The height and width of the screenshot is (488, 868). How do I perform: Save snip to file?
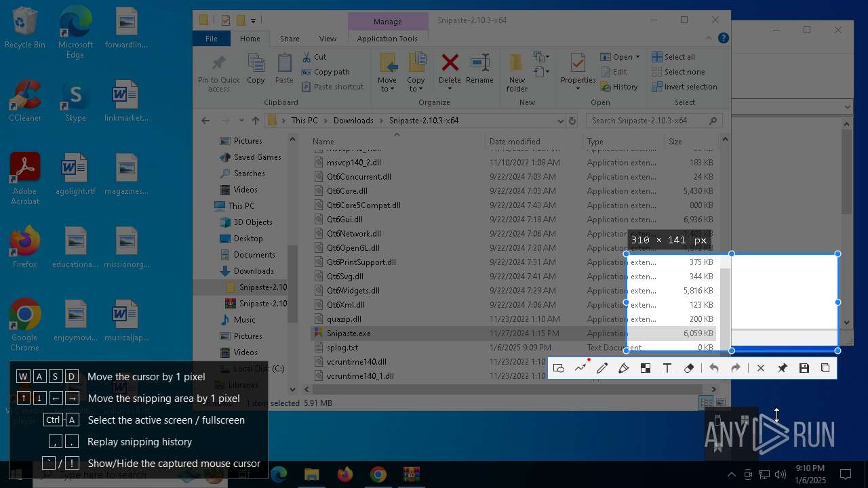coord(804,368)
